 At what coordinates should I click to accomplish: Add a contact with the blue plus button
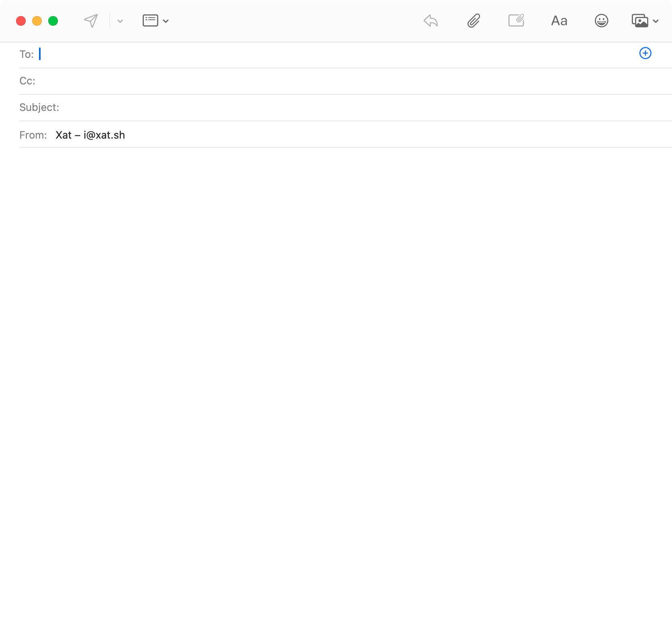[645, 53]
